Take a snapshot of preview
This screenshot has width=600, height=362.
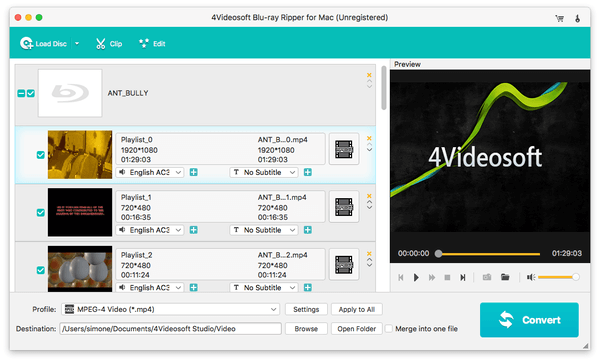click(487, 277)
